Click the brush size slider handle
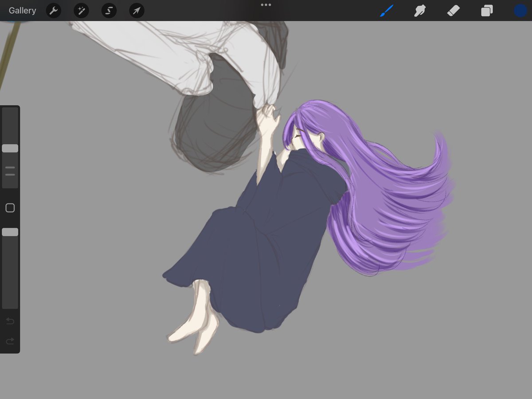This screenshot has width=532, height=399. point(10,148)
